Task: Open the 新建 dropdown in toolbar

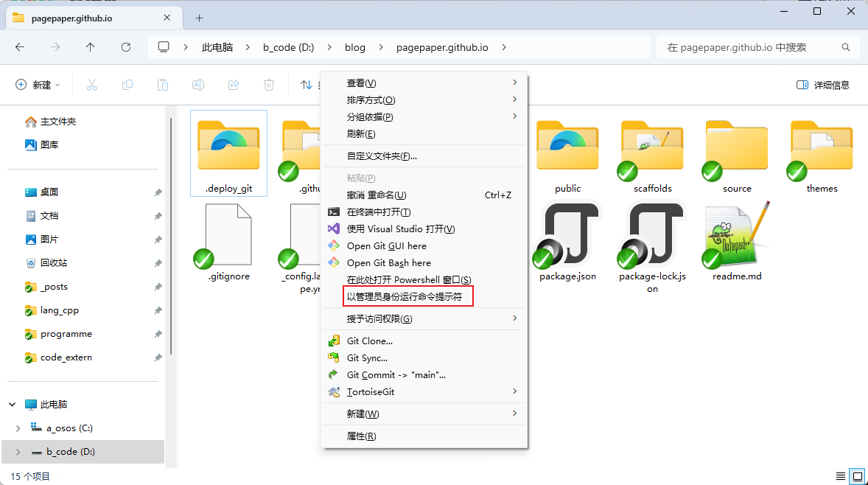Action: 38,85
